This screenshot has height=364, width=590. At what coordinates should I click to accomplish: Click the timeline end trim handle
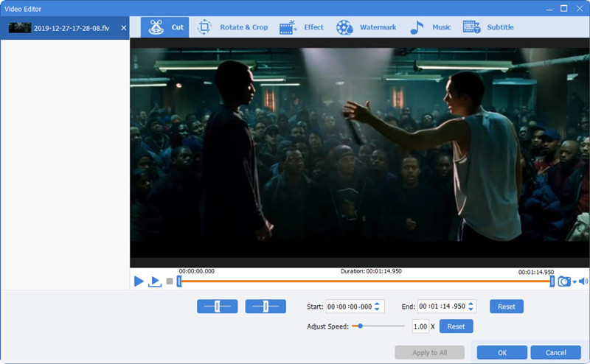coord(552,281)
